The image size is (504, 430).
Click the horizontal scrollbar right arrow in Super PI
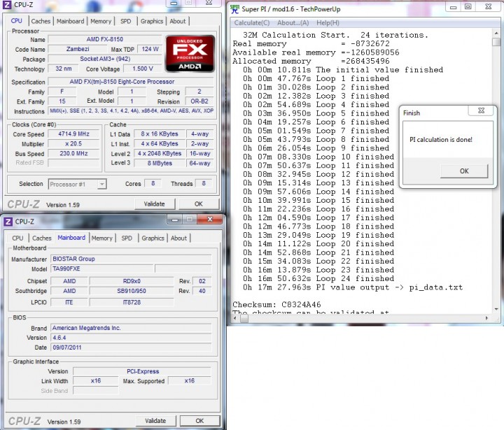pyautogui.click(x=487, y=318)
